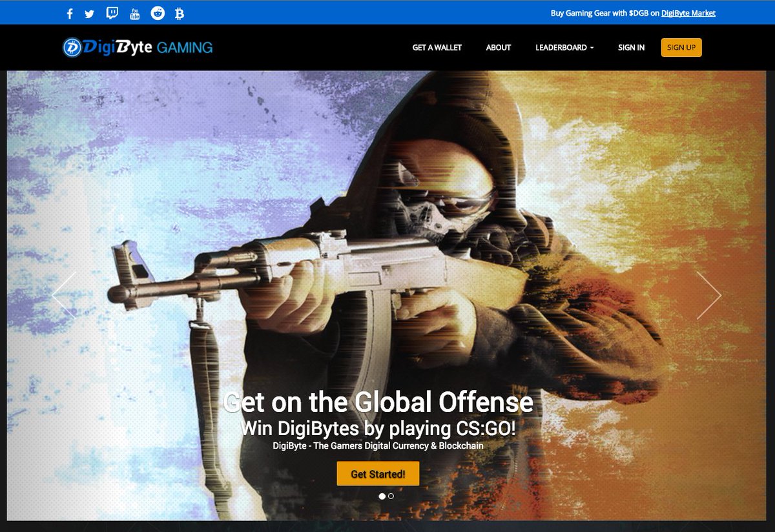Click the Bitcoin symbol icon
The width and height of the screenshot is (775, 532).
(180, 14)
